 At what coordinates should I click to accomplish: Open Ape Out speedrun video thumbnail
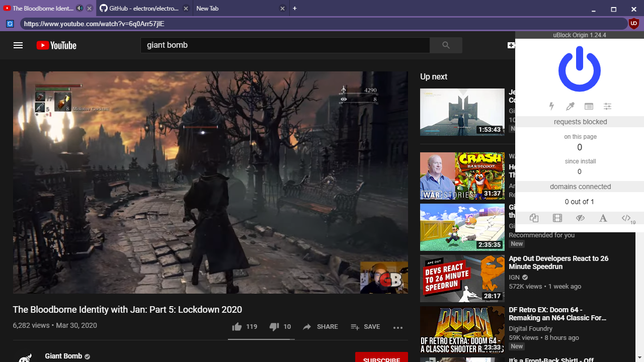(462, 279)
